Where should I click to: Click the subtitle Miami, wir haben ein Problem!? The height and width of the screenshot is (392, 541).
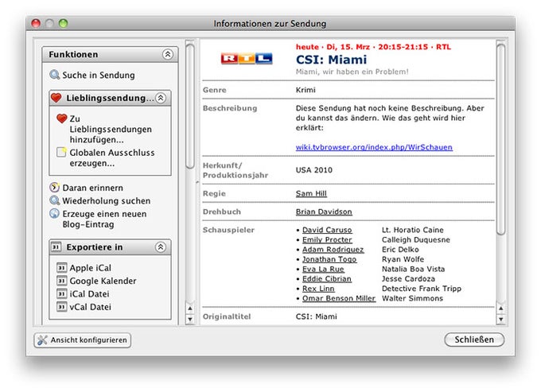[x=352, y=72]
